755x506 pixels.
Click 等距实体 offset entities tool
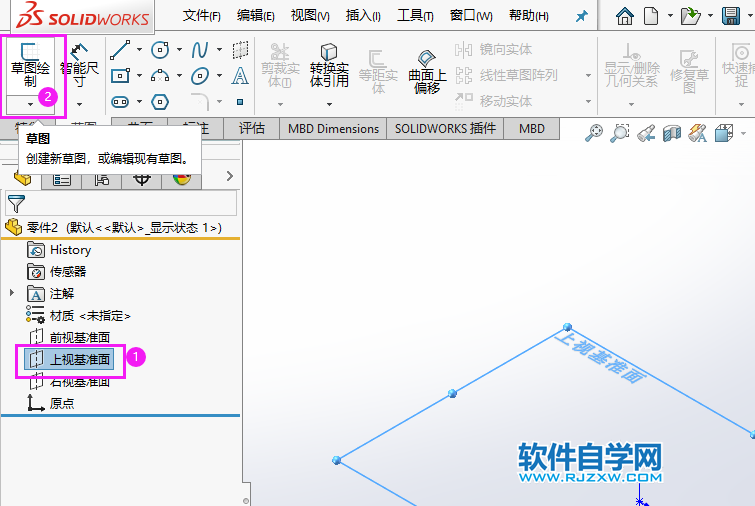click(x=378, y=71)
